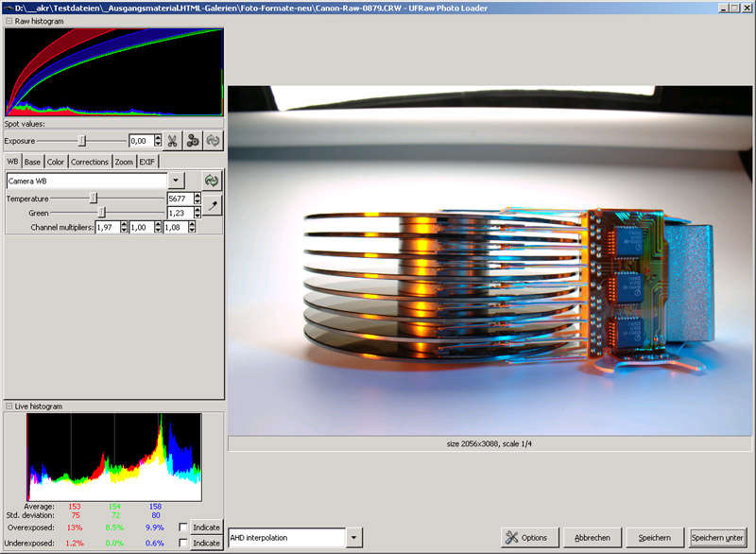The height and width of the screenshot is (554, 756).
Task: Open the Camera WB preset dropdown
Action: tap(176, 180)
